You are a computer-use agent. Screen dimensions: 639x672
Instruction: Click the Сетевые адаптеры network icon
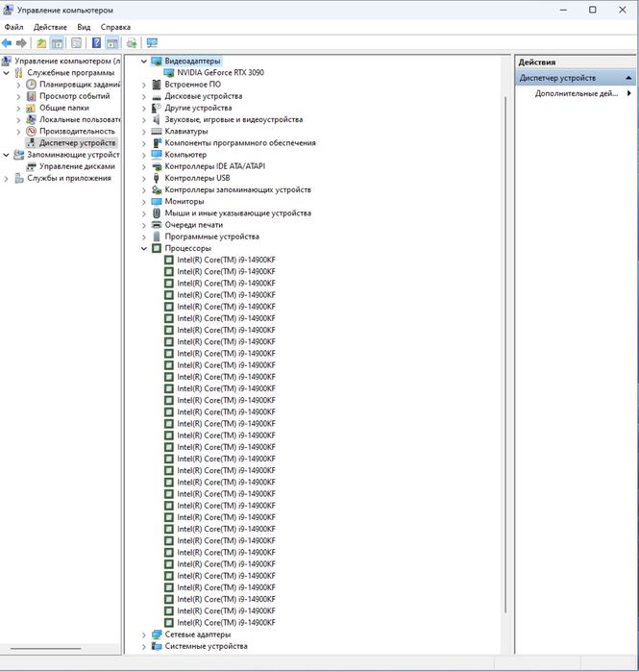click(157, 635)
